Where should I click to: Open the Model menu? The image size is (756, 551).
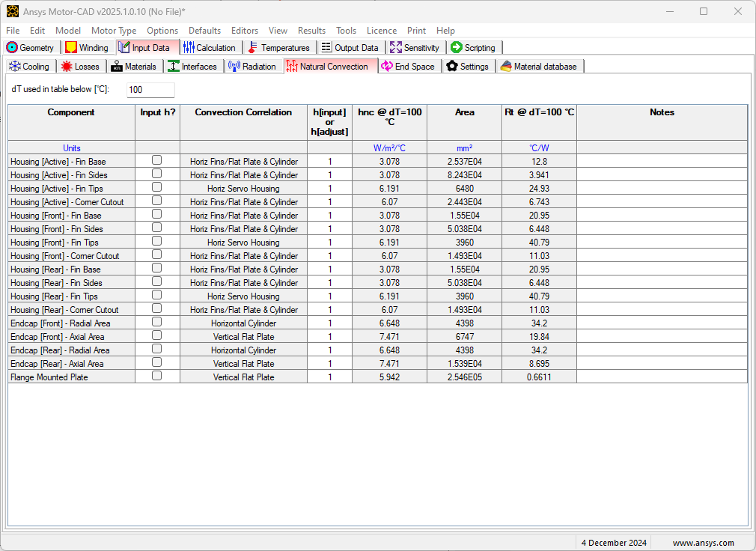68,31
